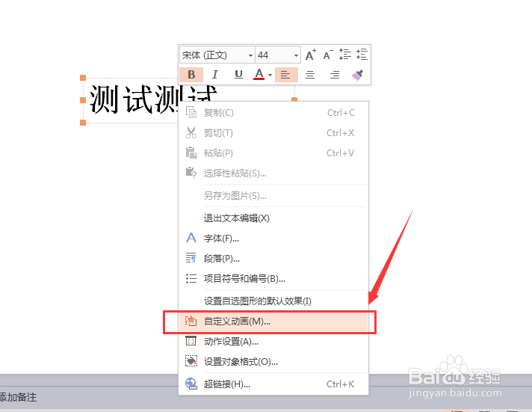Click the paste special icon beside 选择性粘贴
Screen dimensions: 532x412
click(191, 173)
